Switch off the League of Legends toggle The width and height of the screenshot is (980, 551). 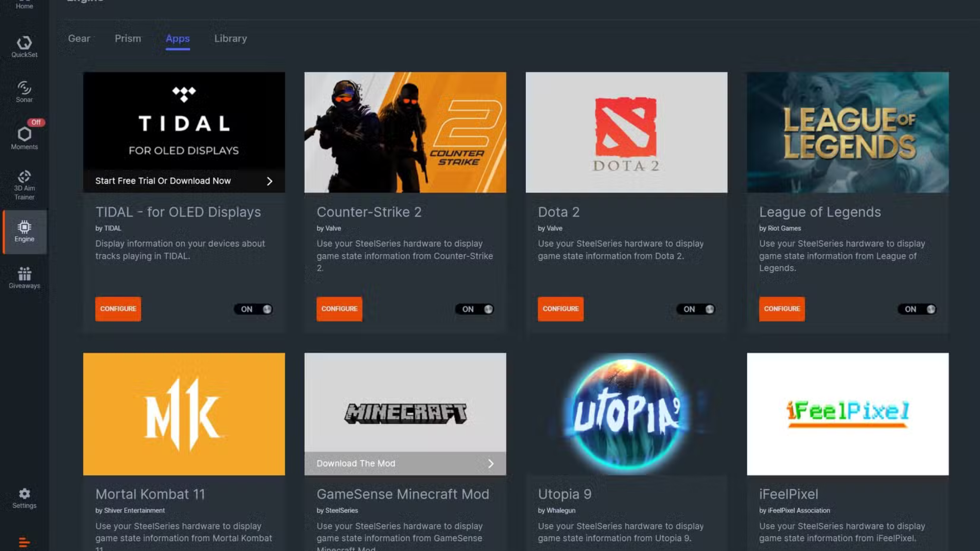(x=917, y=309)
